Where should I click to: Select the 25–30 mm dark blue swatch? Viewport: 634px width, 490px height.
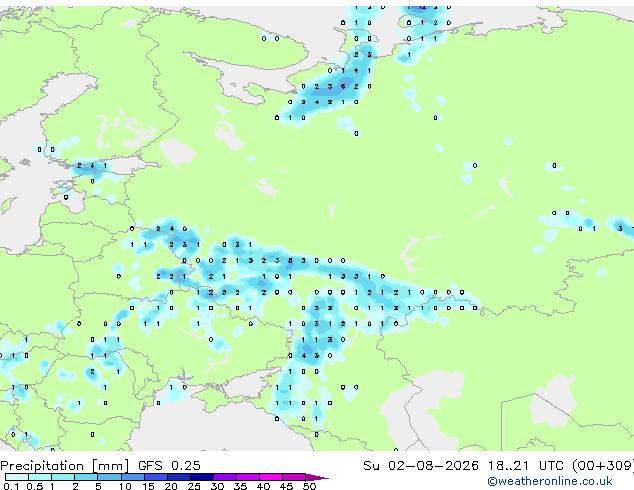pyautogui.click(x=201, y=477)
